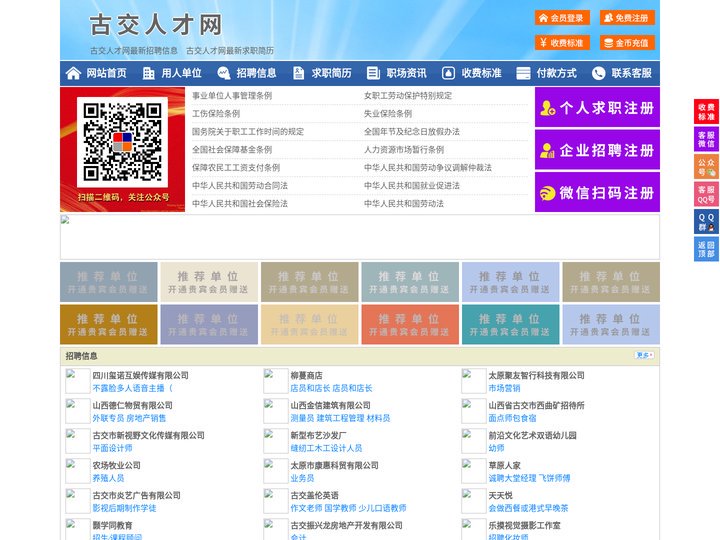
Task: Open the 客服微信 floating sidebar button
Action: [706, 139]
